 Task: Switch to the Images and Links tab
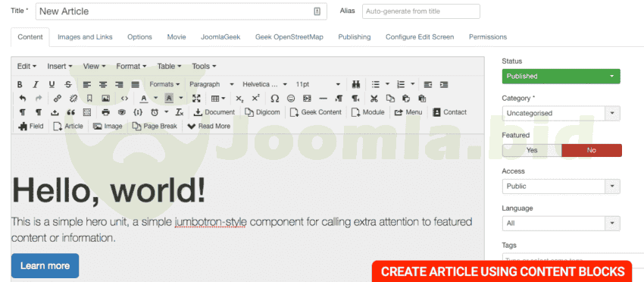point(85,37)
